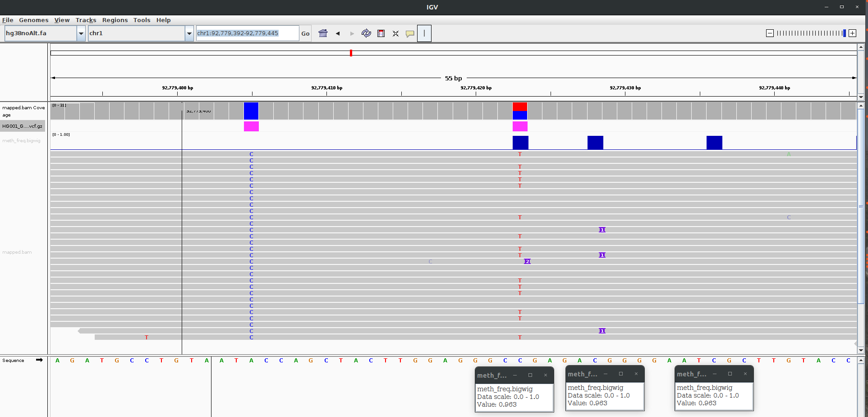Click the zoom level slider bar
The width and height of the screenshot is (868, 417).
(811, 33)
